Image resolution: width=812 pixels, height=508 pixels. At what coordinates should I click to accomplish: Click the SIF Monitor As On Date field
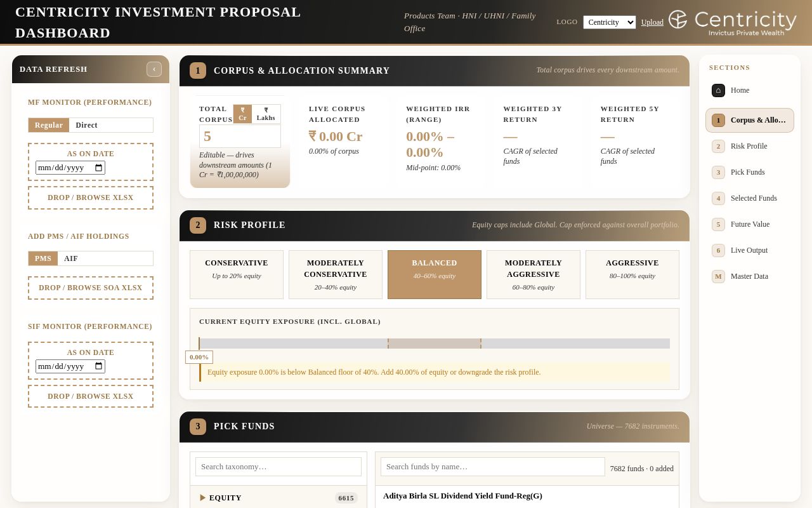[70, 366]
